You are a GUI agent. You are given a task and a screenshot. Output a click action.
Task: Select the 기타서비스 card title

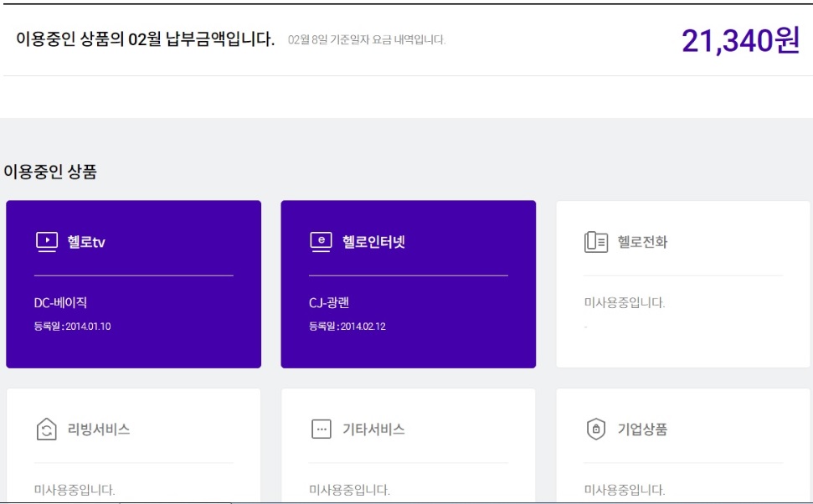pos(373,429)
